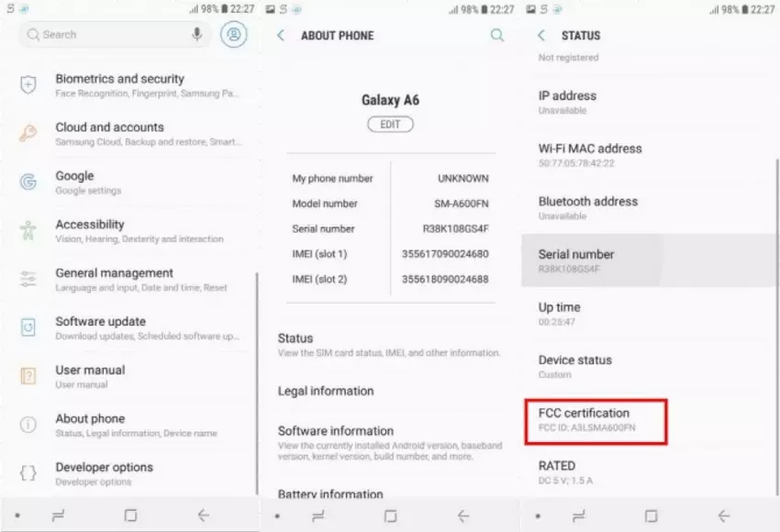This screenshot has height=532, width=780.
Task: Tap the Developer options braces icon
Action: coord(28,473)
